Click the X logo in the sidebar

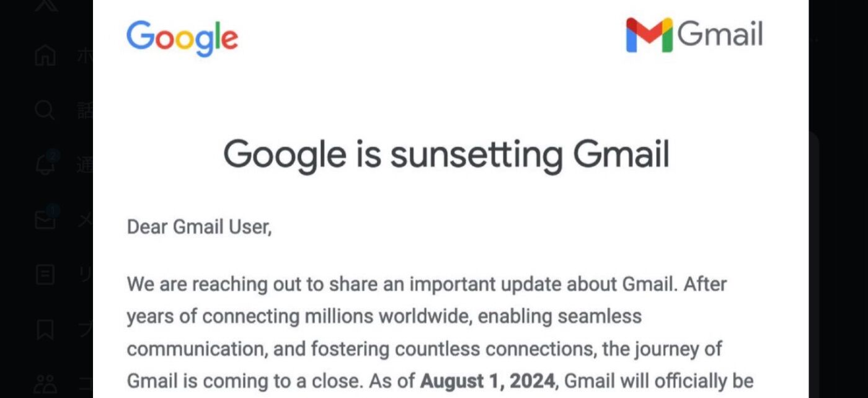click(x=45, y=5)
